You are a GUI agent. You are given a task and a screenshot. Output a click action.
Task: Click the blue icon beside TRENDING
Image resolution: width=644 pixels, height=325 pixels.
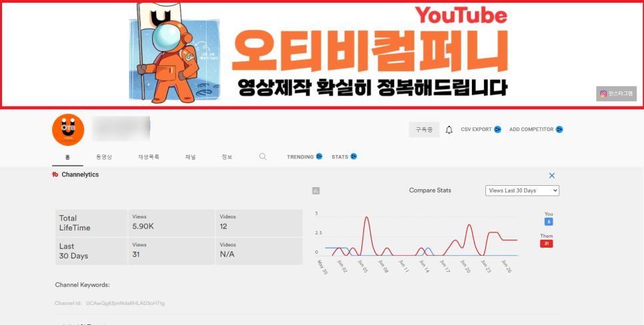(319, 157)
